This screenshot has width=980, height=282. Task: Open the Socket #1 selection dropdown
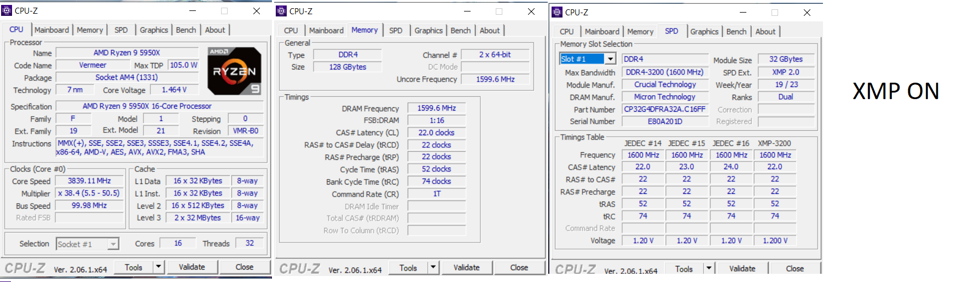coord(113,244)
